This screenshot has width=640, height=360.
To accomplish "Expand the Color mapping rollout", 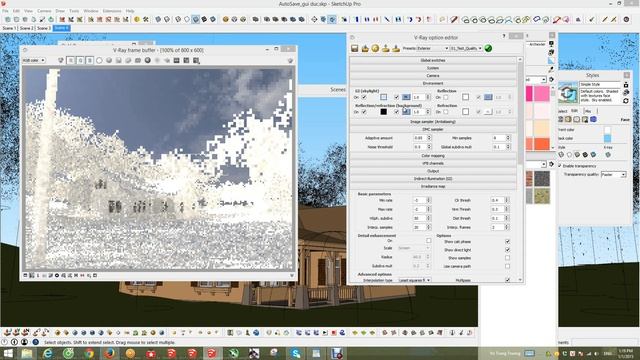I will [x=433, y=156].
